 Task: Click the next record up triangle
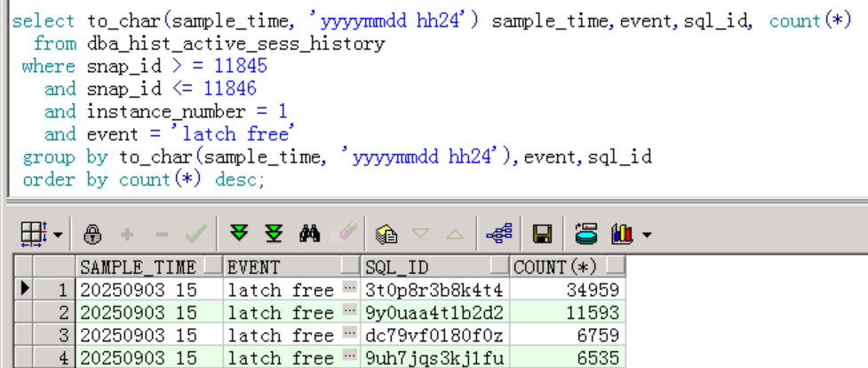(455, 235)
